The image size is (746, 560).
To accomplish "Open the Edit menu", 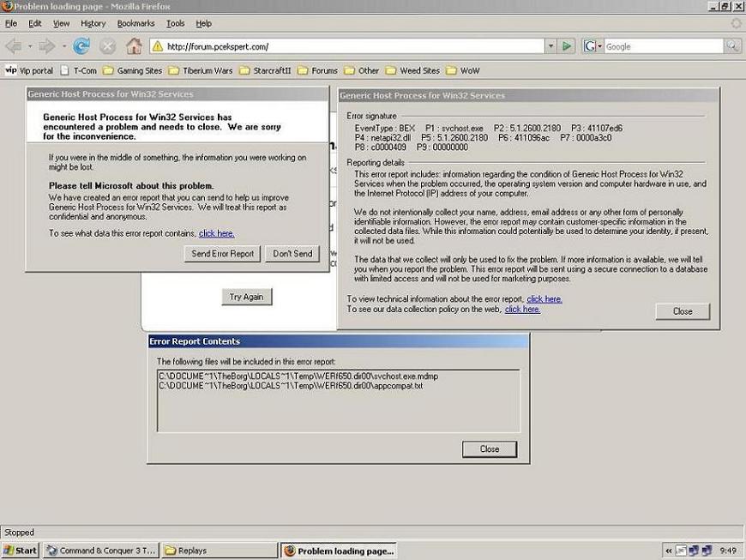I will (35, 23).
